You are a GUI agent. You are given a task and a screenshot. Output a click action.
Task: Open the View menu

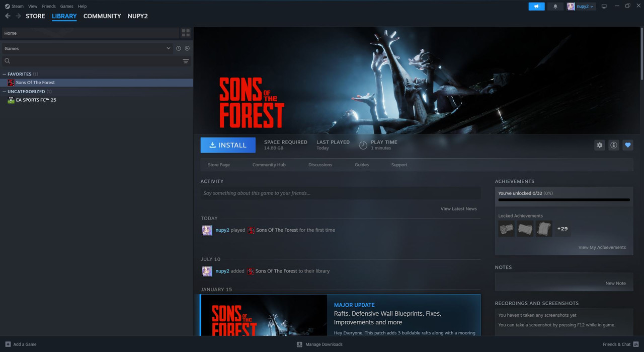click(x=33, y=6)
